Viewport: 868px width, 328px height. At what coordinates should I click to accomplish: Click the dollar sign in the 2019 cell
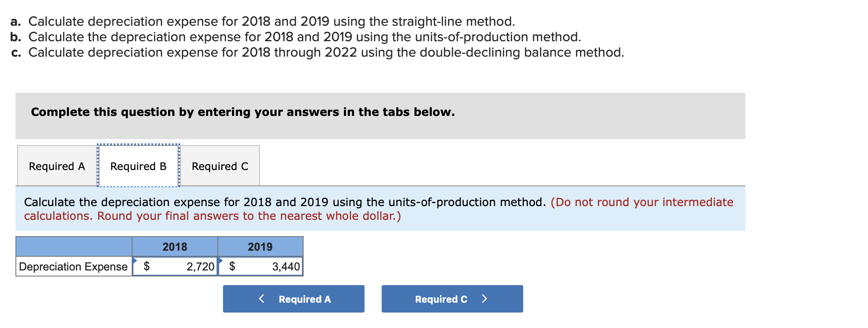232,267
